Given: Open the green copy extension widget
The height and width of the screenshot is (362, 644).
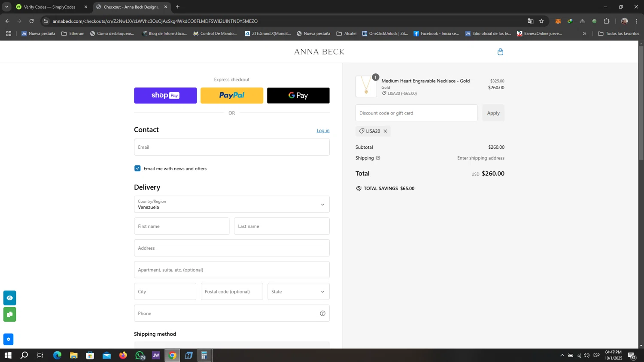Looking at the screenshot, I should tap(9, 314).
